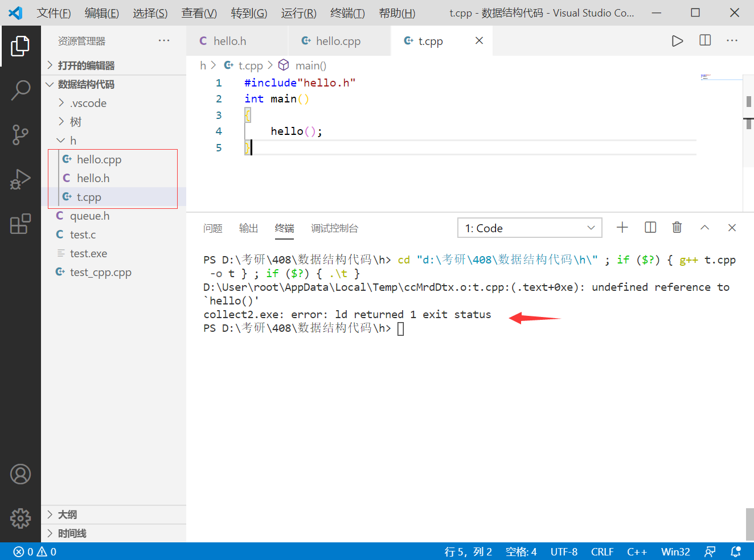Viewport: 754px width, 560px height.
Task: Open the Source Control view
Action: [21, 135]
